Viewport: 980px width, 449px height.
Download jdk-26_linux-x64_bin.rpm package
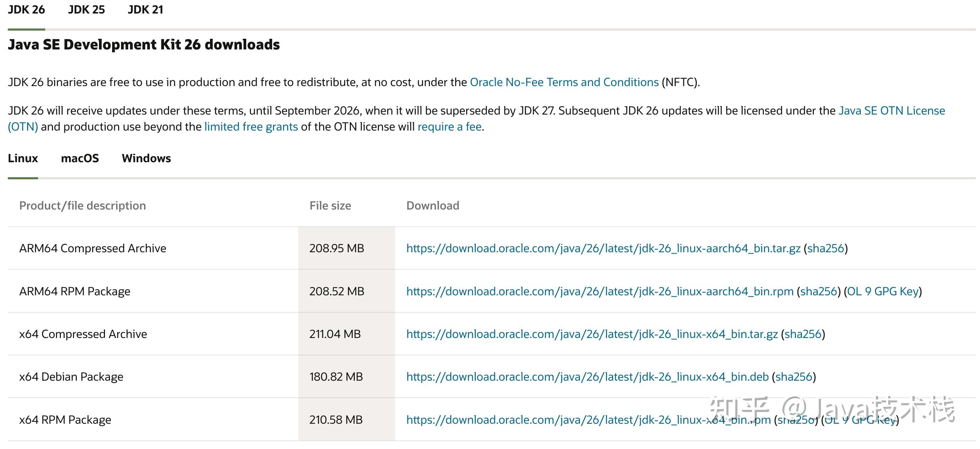pyautogui.click(x=589, y=420)
